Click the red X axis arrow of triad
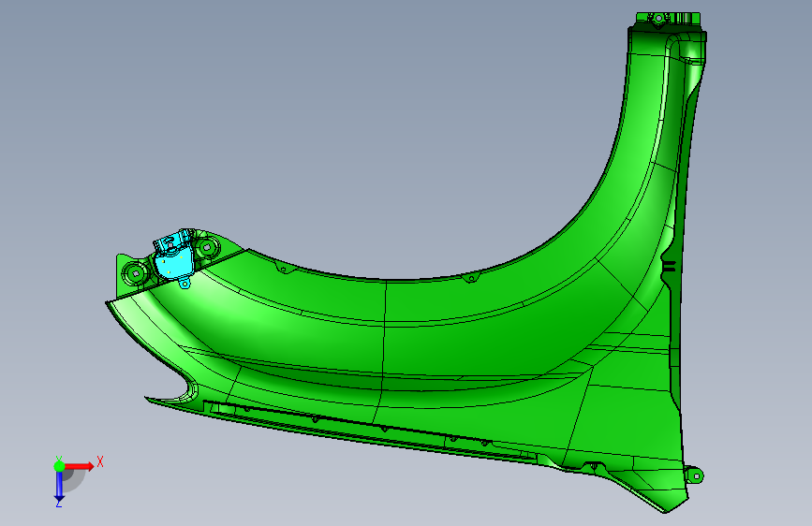This screenshot has width=812, height=526. pos(81,466)
